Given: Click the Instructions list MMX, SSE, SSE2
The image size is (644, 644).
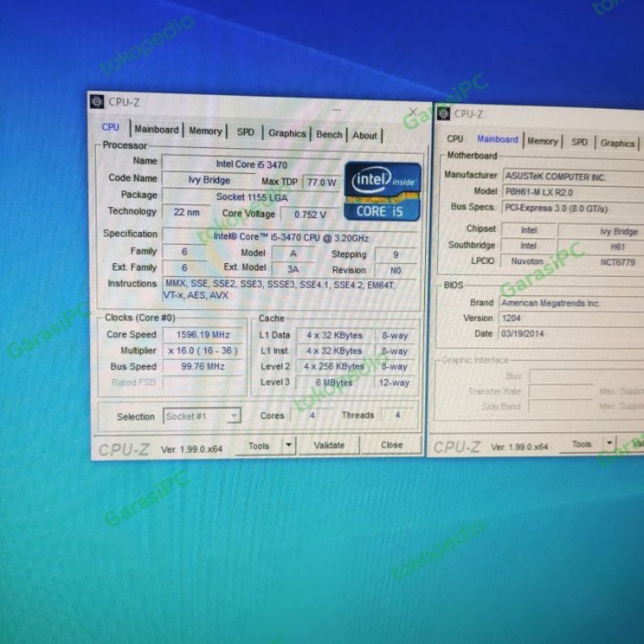Looking at the screenshot, I should [x=290, y=290].
